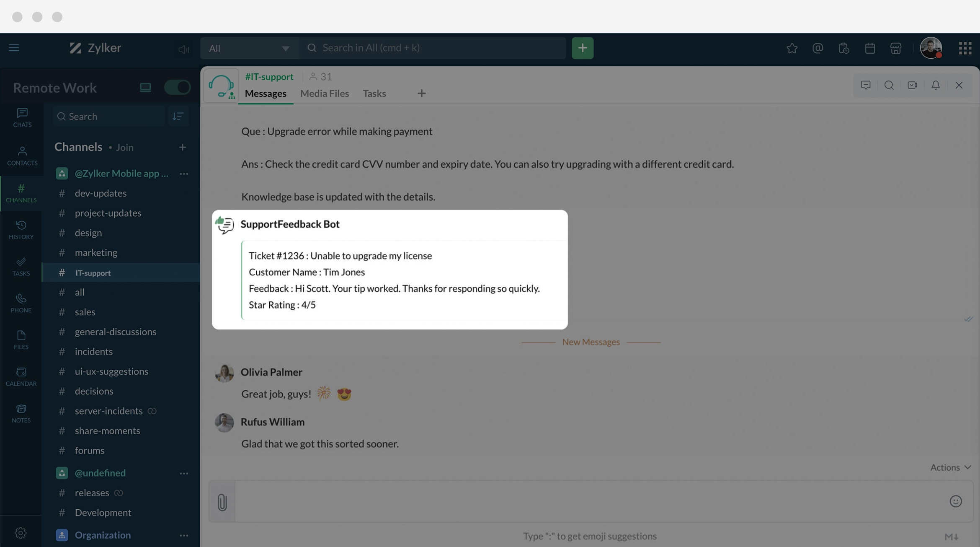Switch to the Media Files tab

tap(324, 93)
